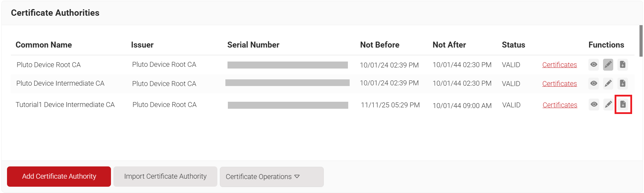
Task: Download Pluto Device Root CA certificate
Action: click(622, 65)
